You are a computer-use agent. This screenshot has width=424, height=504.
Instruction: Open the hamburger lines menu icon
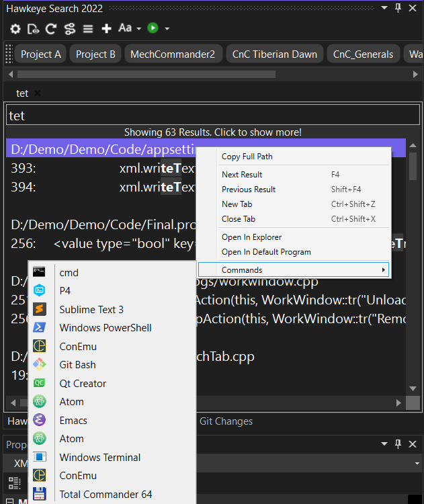pyautogui.click(x=88, y=29)
